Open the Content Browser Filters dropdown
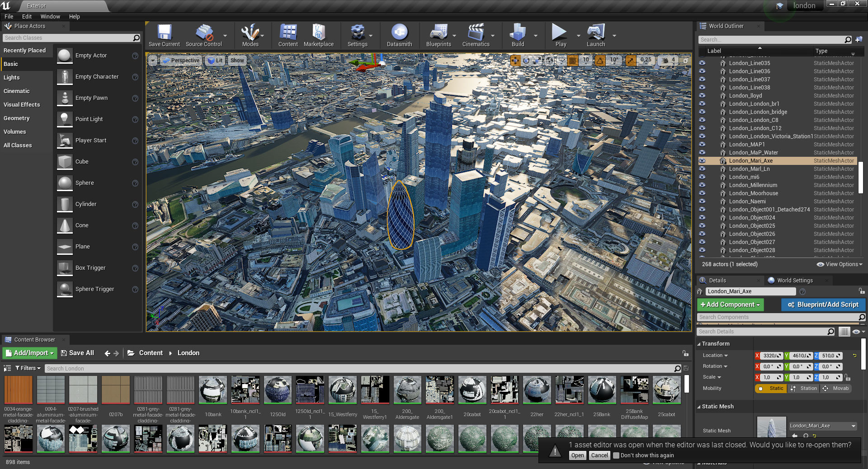 [28, 368]
